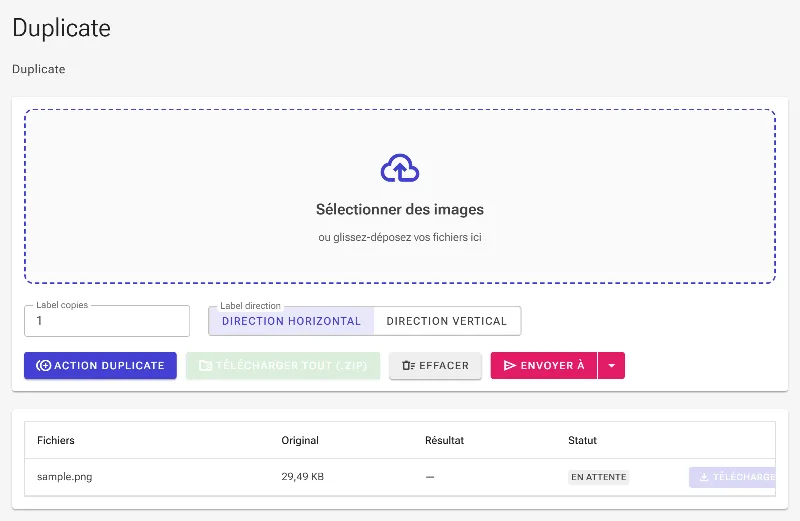
Task: Click the small Duplicate subtitle text
Action: tap(39, 69)
